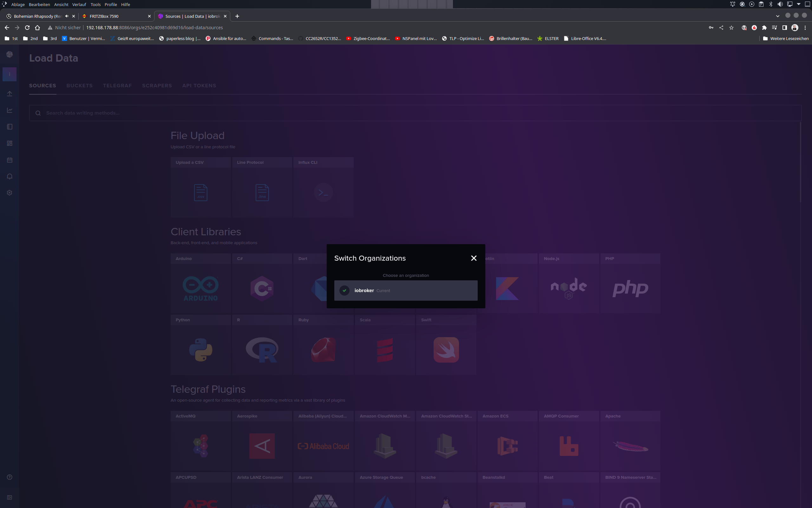Screen dimensions: 812x508
Task: Open the Swift client library card
Action: 446,345
